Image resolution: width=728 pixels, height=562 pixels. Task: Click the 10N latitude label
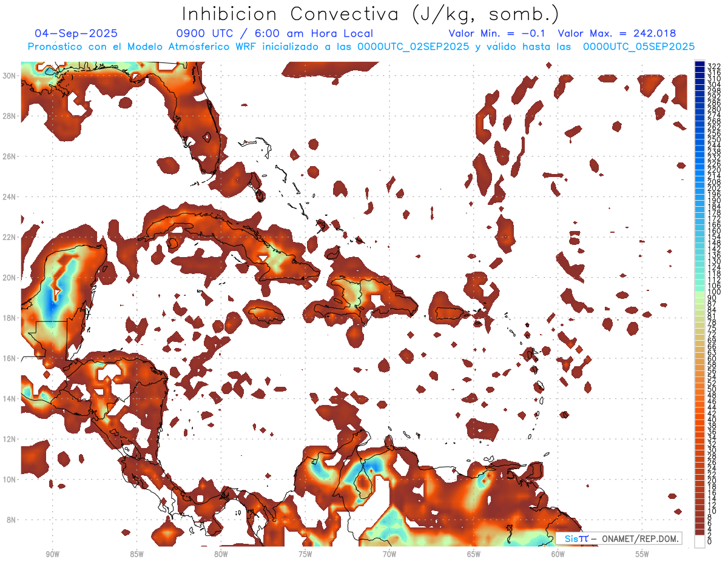point(10,480)
